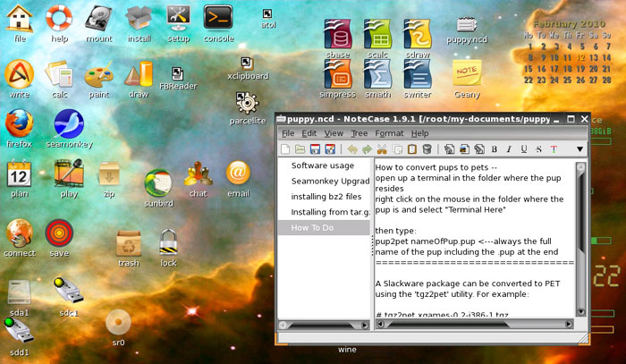Click the trash desktop icon
Viewport: 626px width, 364px height.
(129, 249)
